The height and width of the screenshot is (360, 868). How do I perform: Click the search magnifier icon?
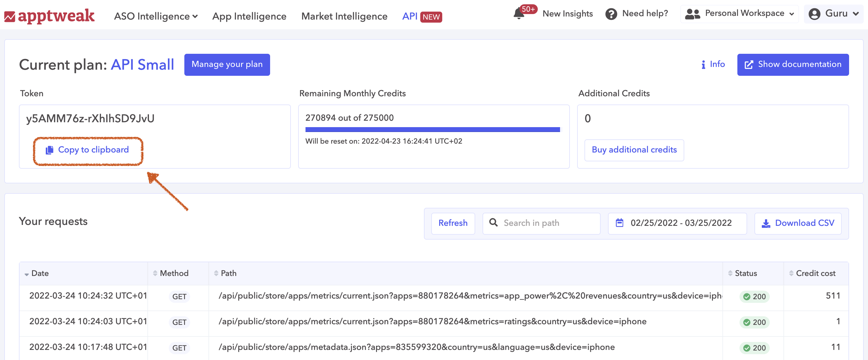[x=493, y=223]
